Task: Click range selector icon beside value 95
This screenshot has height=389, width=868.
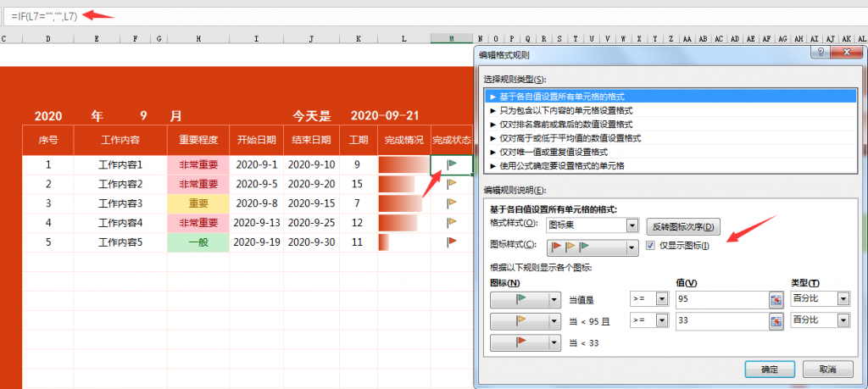Action: (775, 300)
